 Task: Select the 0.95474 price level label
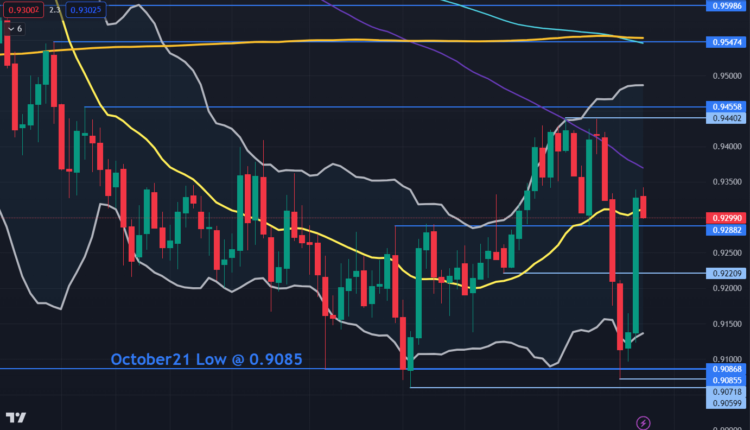click(x=725, y=42)
